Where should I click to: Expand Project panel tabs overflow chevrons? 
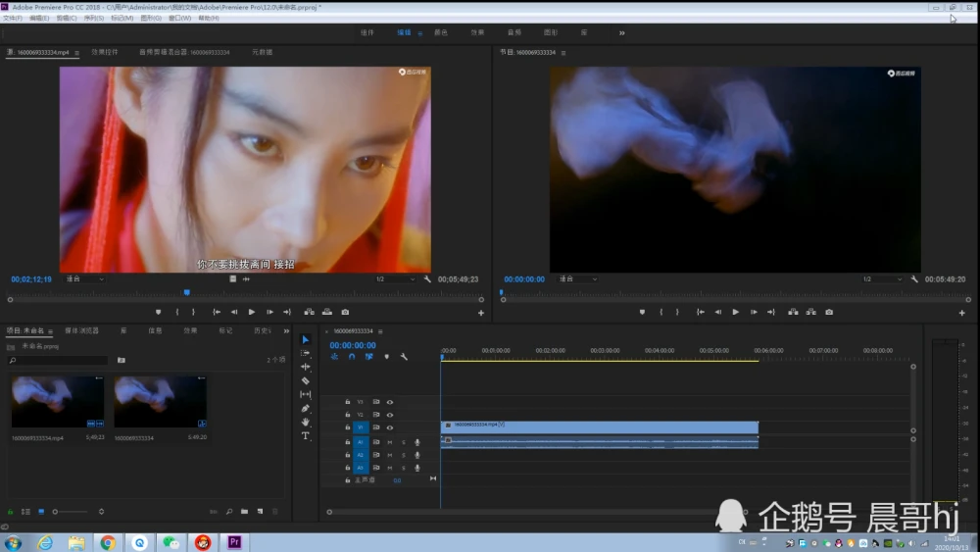click(x=286, y=330)
